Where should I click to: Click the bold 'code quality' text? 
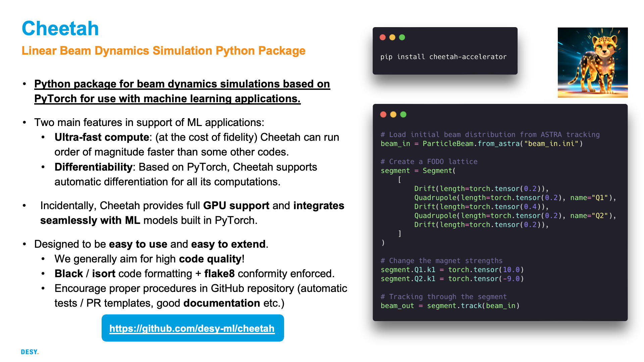[210, 259]
